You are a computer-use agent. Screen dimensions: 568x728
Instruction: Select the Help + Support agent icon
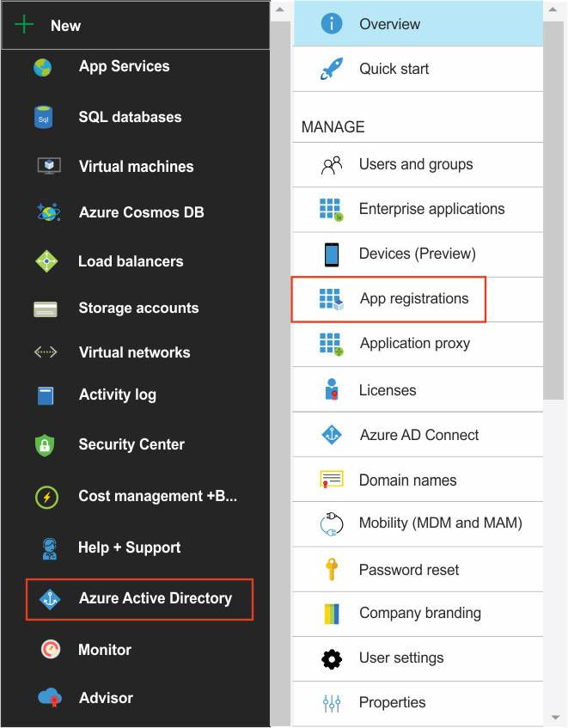(x=49, y=548)
